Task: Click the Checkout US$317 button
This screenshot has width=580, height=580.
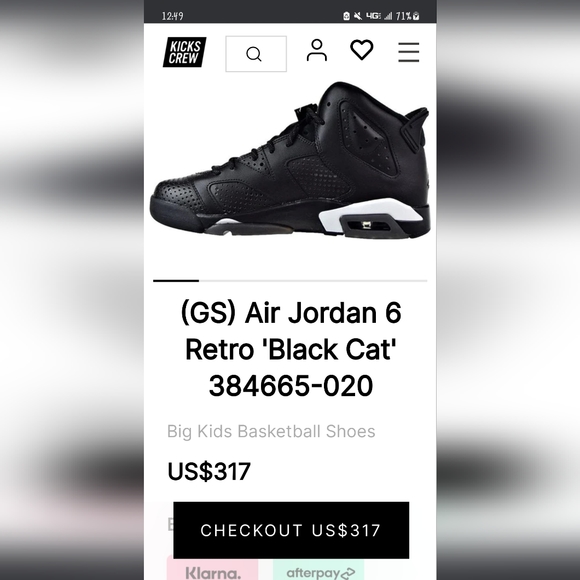Action: point(291,530)
